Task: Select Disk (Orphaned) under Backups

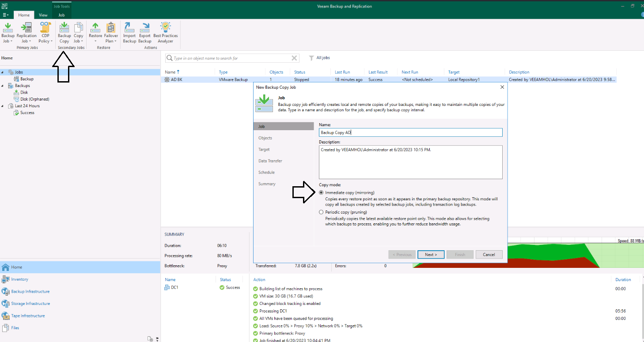Action: coord(34,99)
